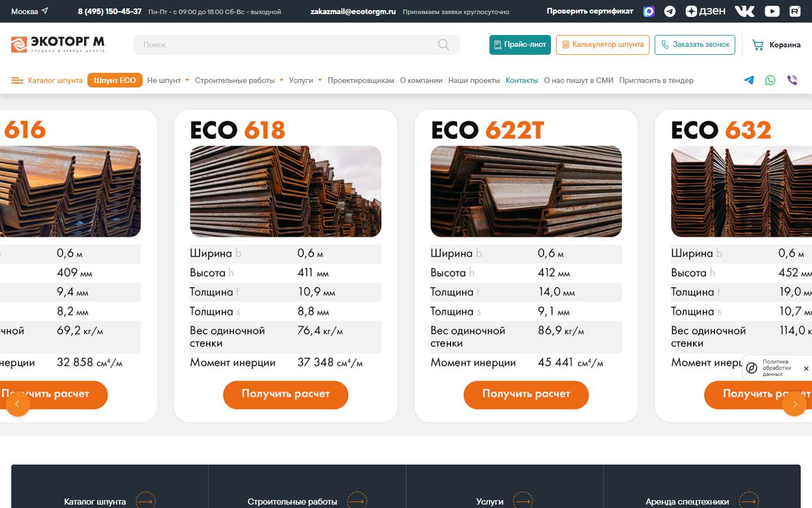
Task: Click the blue Telegram icon beside the menu
Action: pos(749,80)
